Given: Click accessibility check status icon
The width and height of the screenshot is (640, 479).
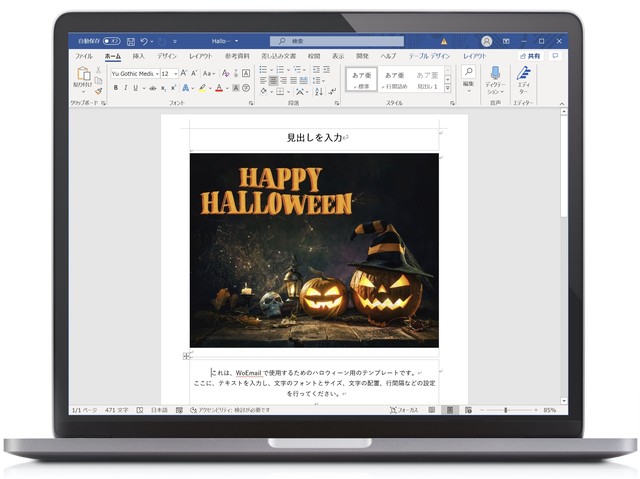Looking at the screenshot, I should click(x=193, y=410).
